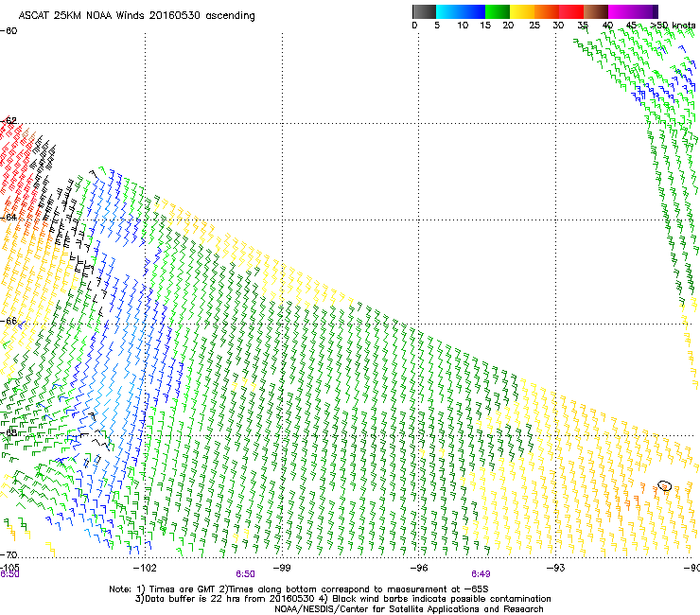Viewport: 700px width, 615px height.
Task: Click the "-66" latitude label
Action: tap(9, 321)
